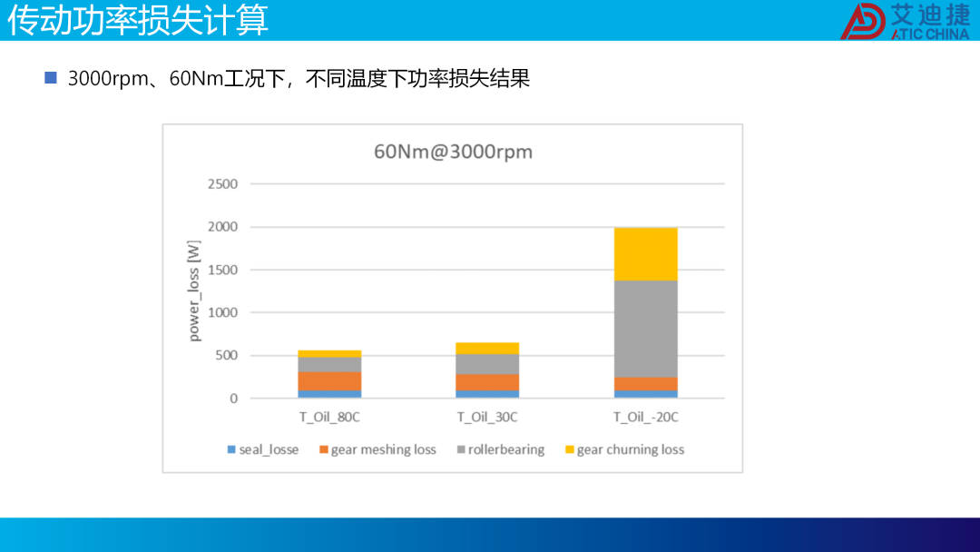
Task: Select yellow churning segment of T_Oil_-20C bar
Action: pos(646,254)
